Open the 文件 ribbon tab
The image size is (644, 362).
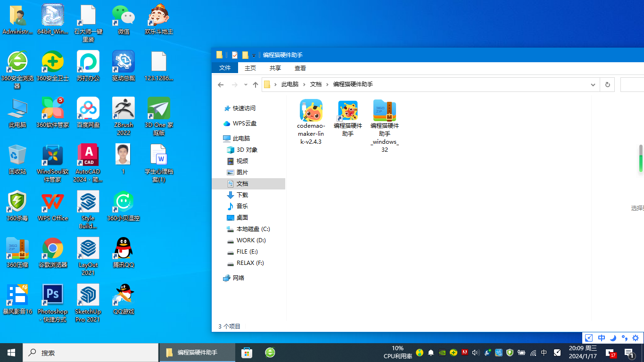(x=225, y=68)
